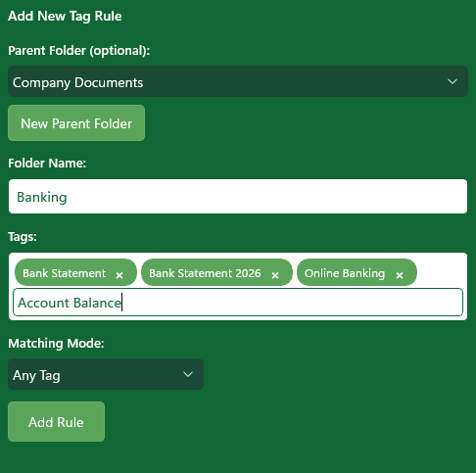The width and height of the screenshot is (476, 473).
Task: Focus the Folder Name input field
Action: [238, 197]
